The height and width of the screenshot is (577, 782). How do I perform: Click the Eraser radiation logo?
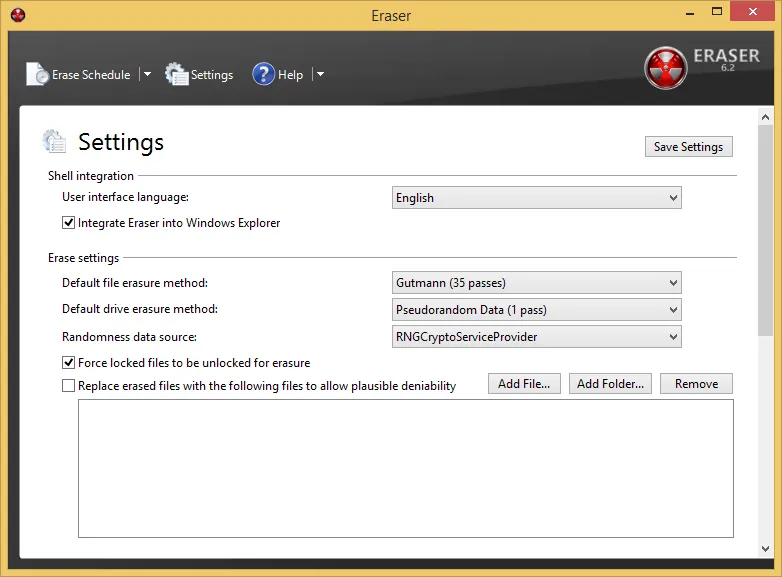pos(665,68)
